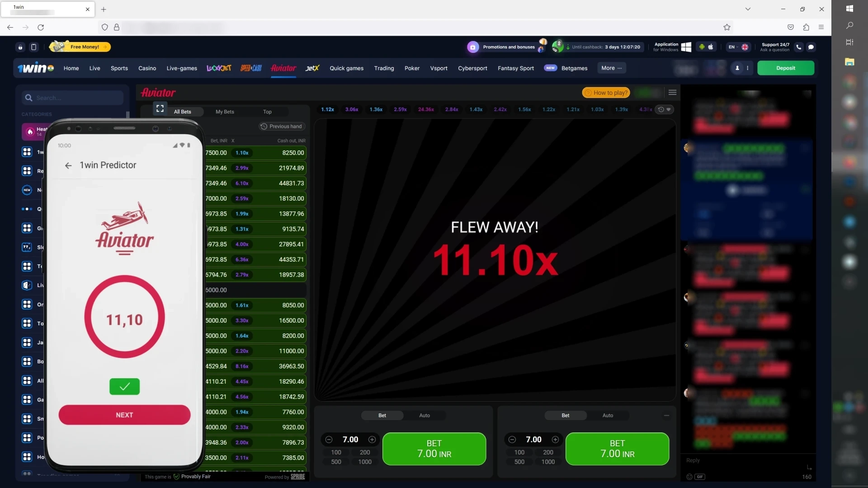
Task: Click the JetX game icon in navbar
Action: 312,68
